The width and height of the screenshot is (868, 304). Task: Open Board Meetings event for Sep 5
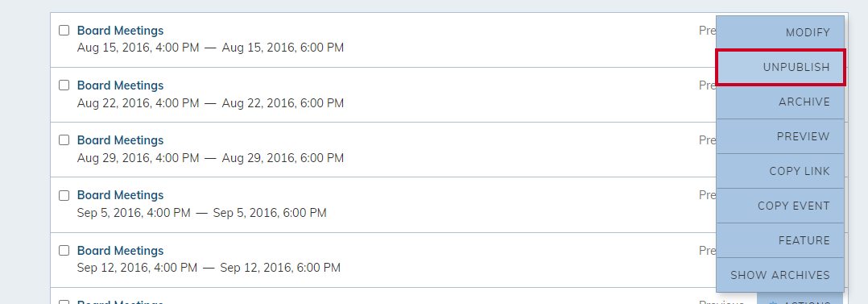click(x=120, y=195)
